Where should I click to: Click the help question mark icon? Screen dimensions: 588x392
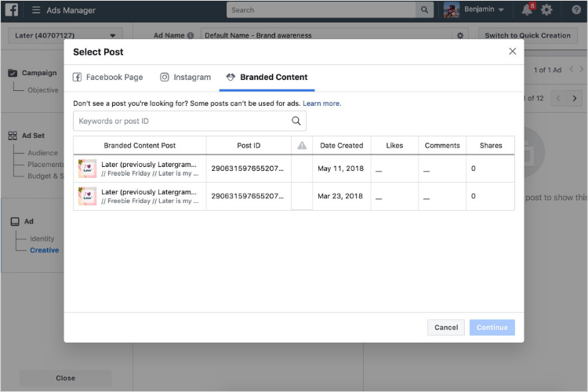pos(576,9)
